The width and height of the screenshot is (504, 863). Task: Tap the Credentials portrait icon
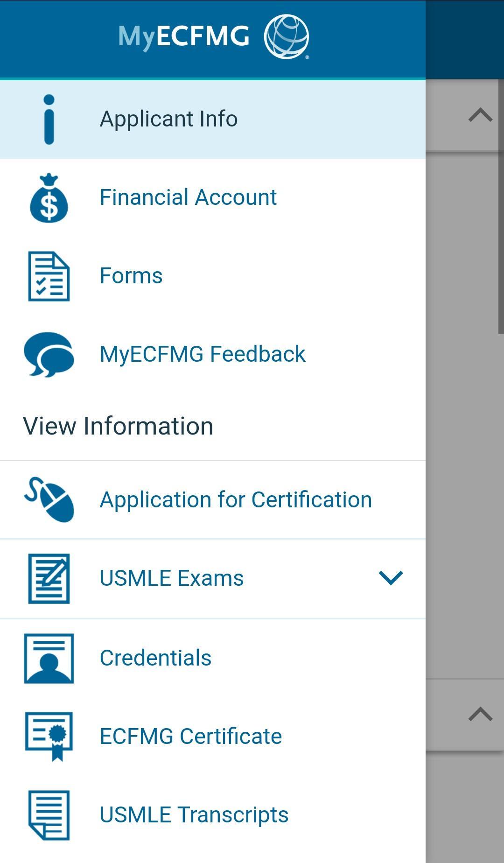click(x=49, y=658)
